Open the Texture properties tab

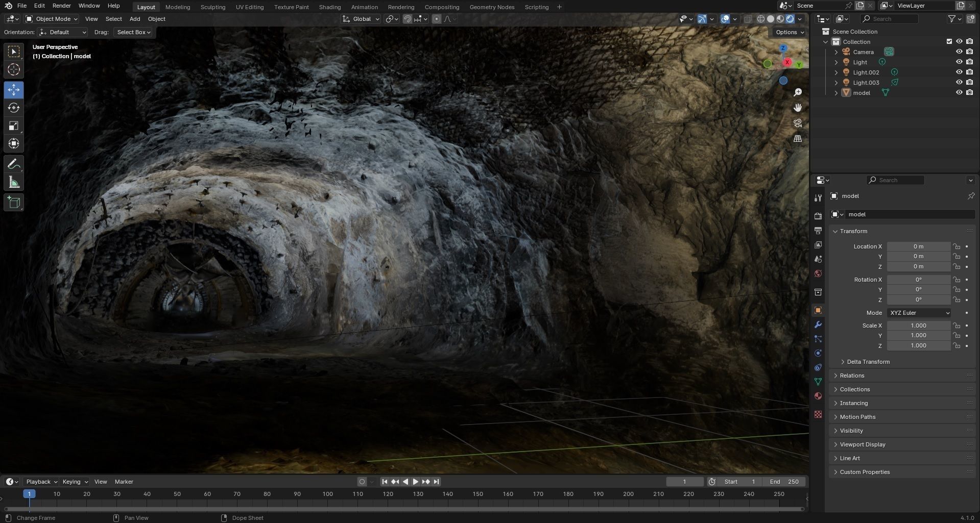[x=818, y=414]
